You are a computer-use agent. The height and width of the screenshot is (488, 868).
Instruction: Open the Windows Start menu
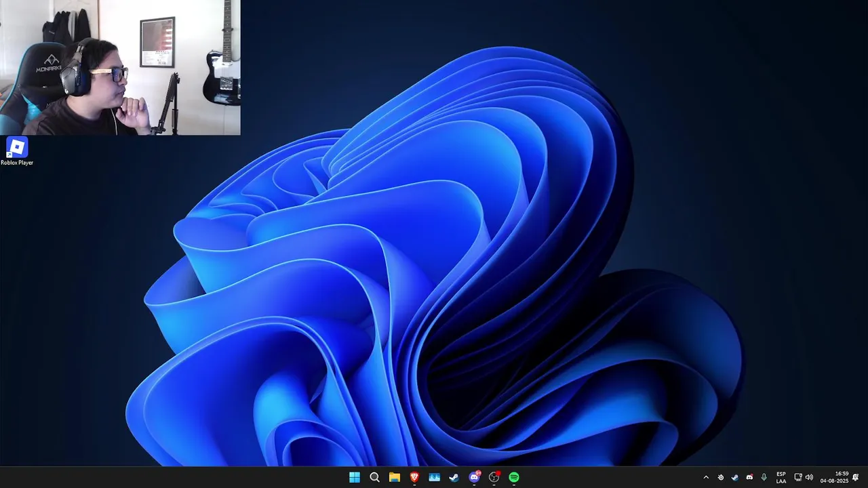pyautogui.click(x=355, y=477)
